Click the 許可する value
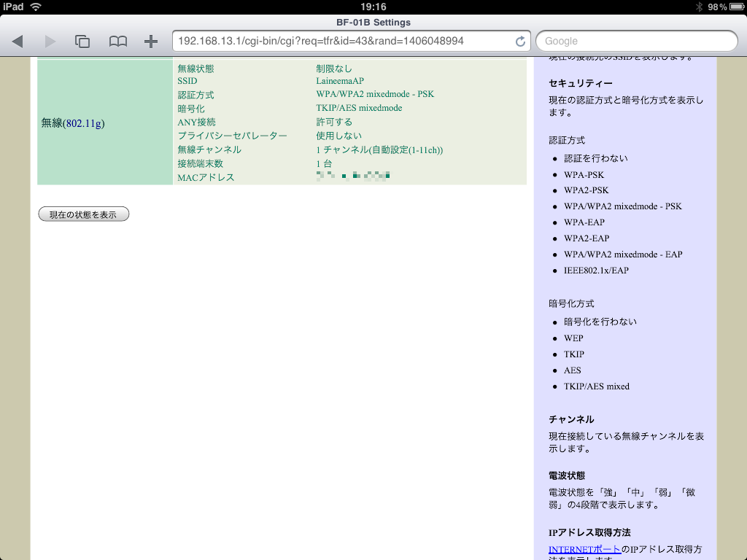Screen dimensions: 747x560 [x=334, y=122]
